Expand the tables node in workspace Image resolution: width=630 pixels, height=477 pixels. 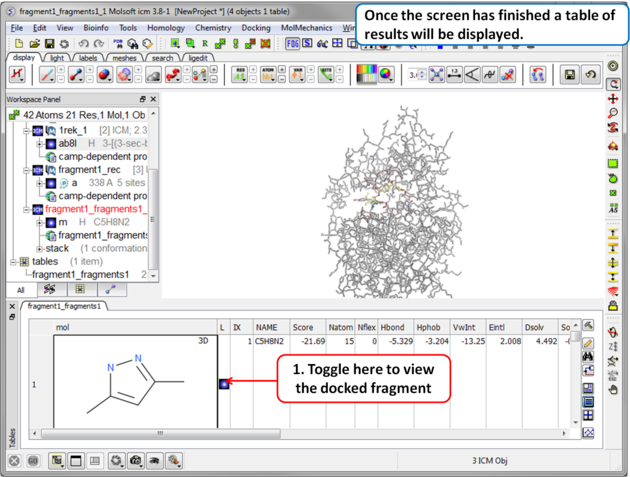(13, 261)
